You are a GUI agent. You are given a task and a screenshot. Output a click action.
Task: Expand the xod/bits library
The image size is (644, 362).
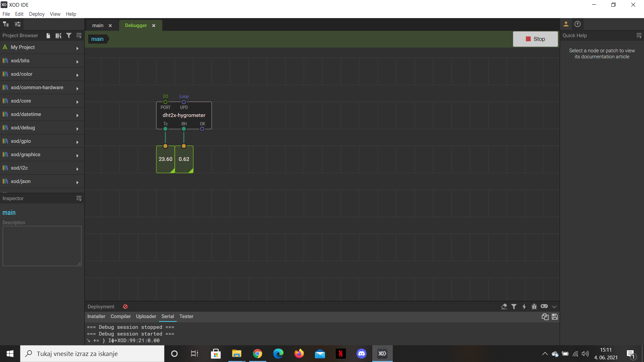click(77, 62)
